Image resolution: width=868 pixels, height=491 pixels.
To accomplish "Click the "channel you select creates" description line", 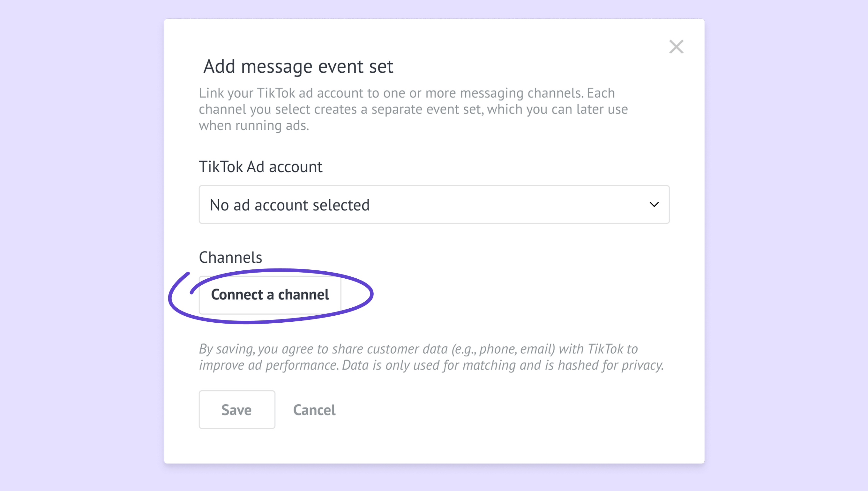I will point(413,109).
